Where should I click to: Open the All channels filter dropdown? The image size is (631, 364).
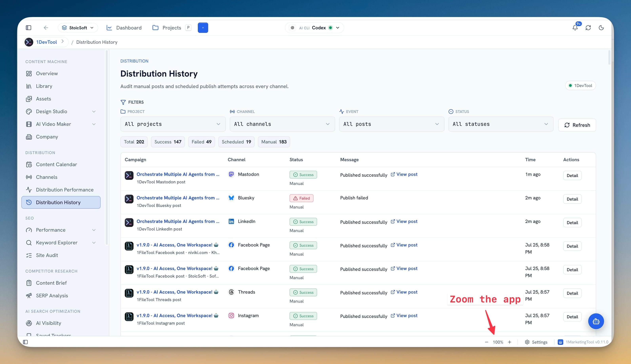[282, 124]
